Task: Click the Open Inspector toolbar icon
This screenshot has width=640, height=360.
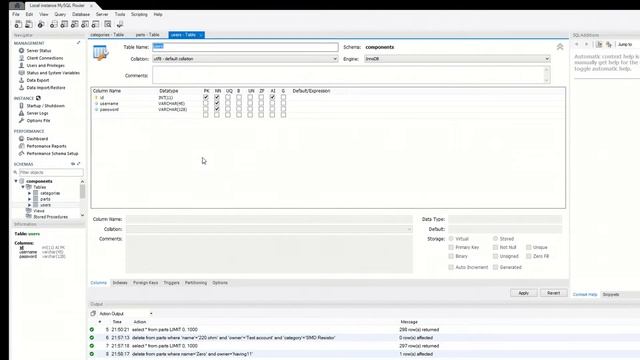Action: (41, 24)
